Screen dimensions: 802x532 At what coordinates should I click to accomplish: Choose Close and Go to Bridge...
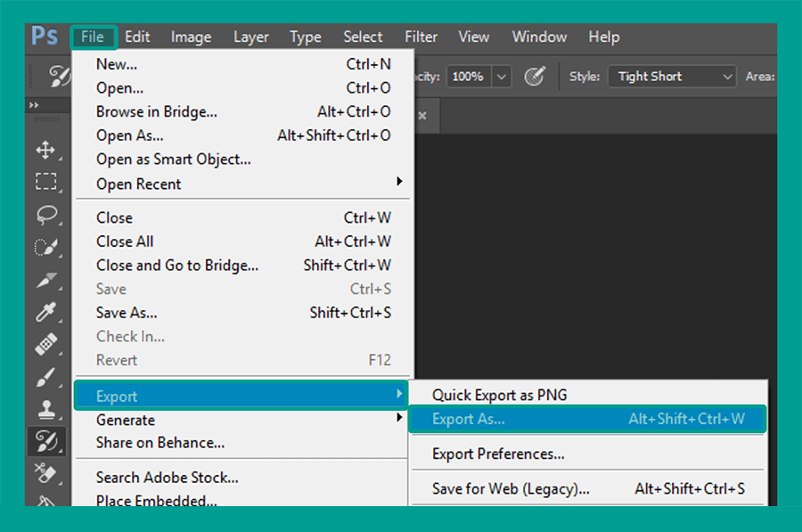click(243, 266)
